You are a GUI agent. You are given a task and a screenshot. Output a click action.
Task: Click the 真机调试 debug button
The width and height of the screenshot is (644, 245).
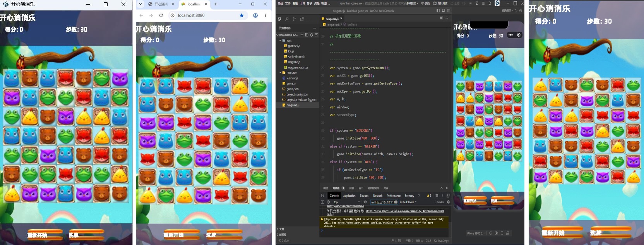tap(440, 3)
